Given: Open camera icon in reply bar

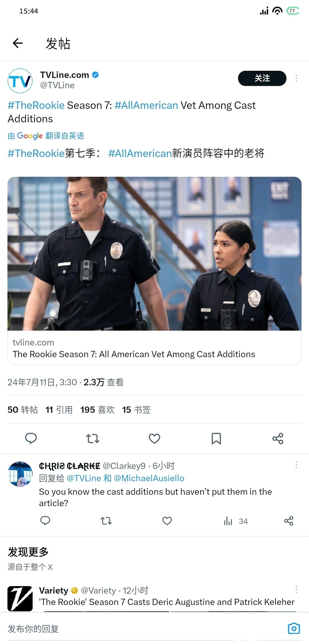Looking at the screenshot, I should pos(294,629).
